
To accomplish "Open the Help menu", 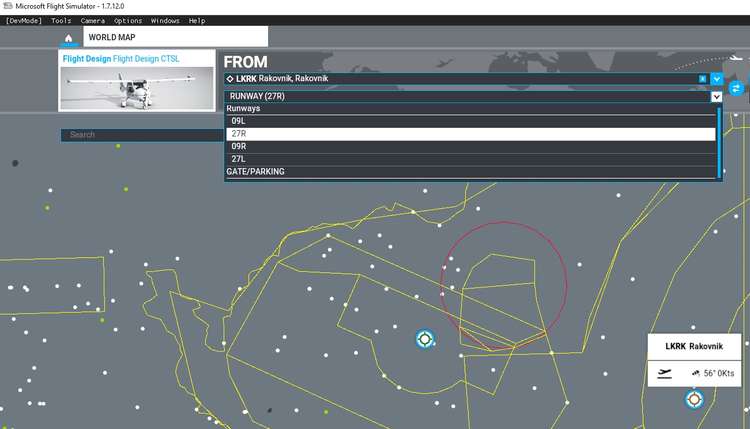I will pyautogui.click(x=197, y=21).
